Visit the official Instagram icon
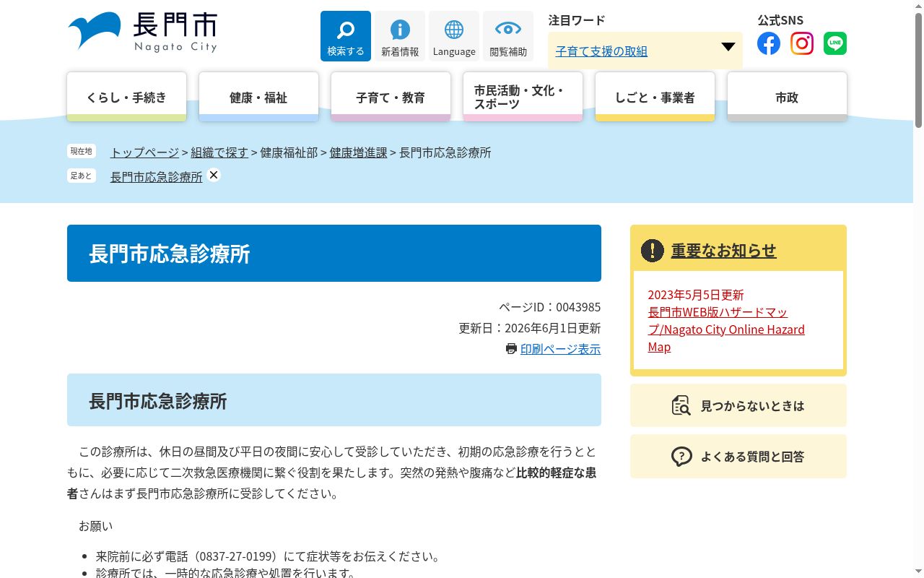The image size is (924, 578). coord(802,43)
